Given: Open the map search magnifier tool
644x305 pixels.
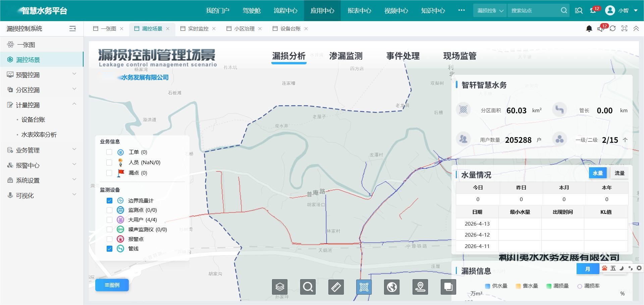Looking at the screenshot, I should click(308, 287).
